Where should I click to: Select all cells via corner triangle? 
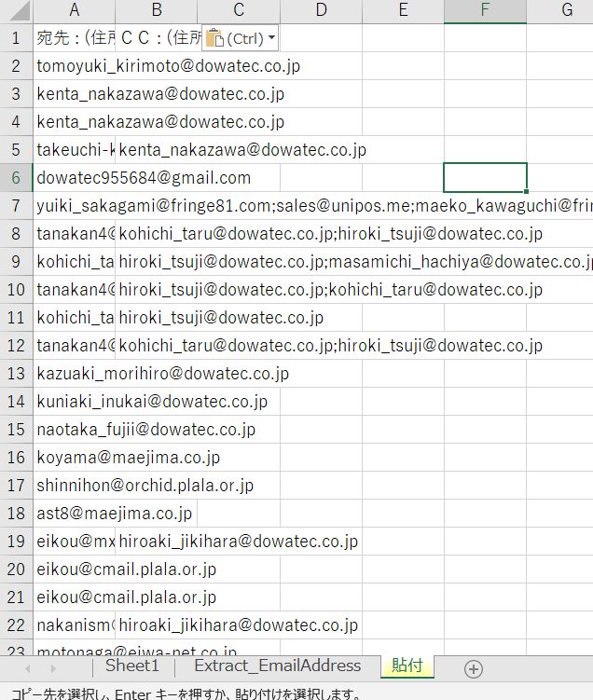point(20,10)
